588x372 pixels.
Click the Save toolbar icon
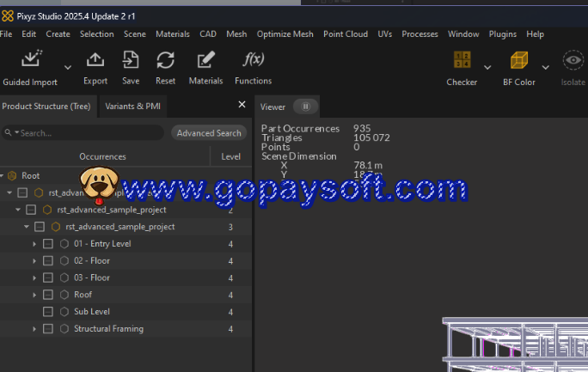131,60
